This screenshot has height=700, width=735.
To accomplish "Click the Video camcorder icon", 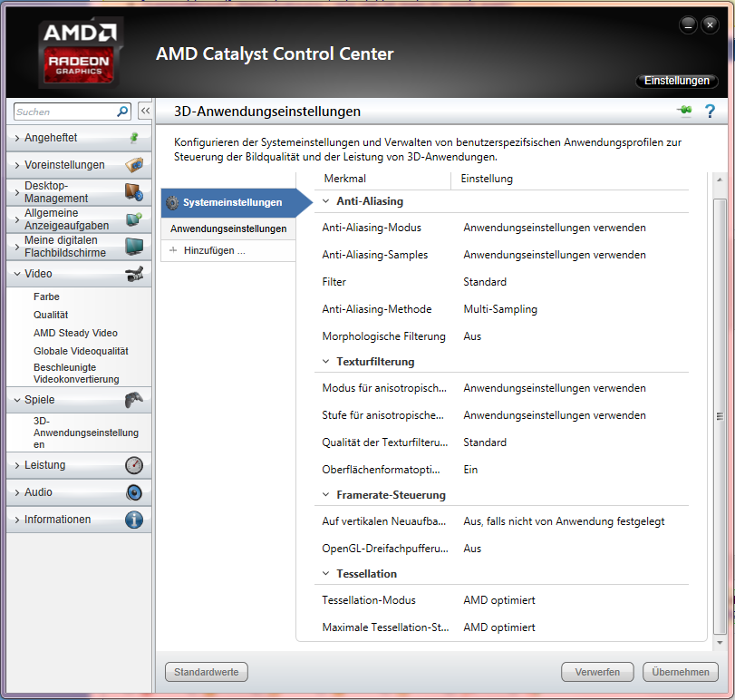I will pos(134,274).
